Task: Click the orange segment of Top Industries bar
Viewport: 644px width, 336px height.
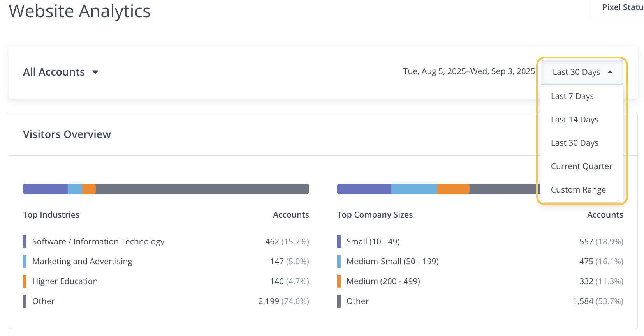Action: pos(89,189)
